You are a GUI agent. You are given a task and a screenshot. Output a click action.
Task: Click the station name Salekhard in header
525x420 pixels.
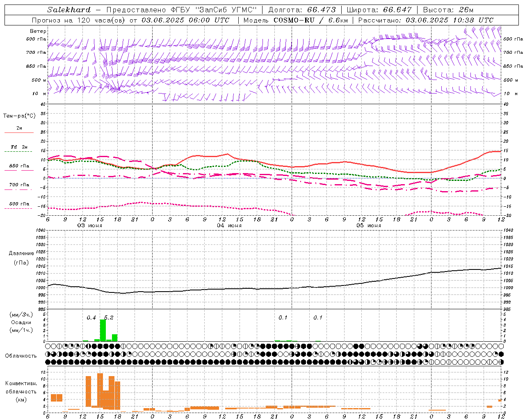[69, 10]
